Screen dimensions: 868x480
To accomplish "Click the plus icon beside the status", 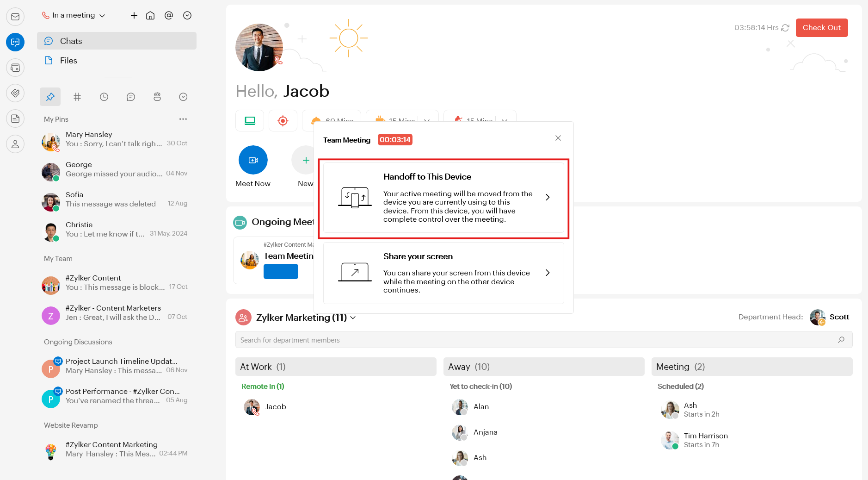I will pos(134,15).
